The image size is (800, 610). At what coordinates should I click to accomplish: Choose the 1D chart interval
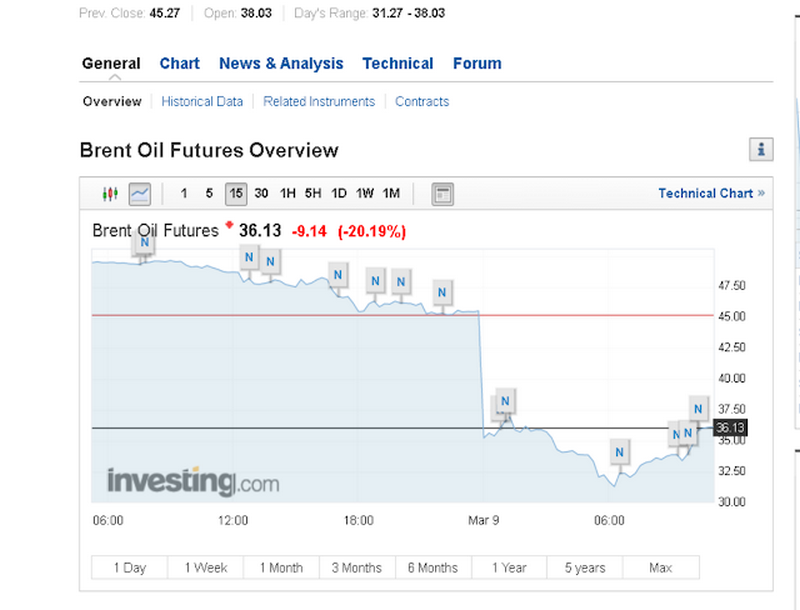pyautogui.click(x=340, y=194)
